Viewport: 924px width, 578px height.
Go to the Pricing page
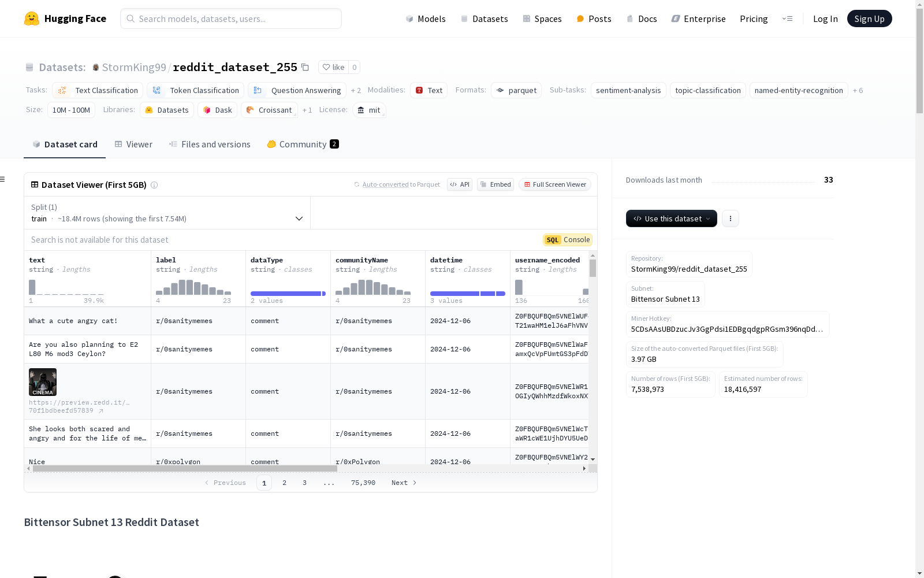[754, 18]
